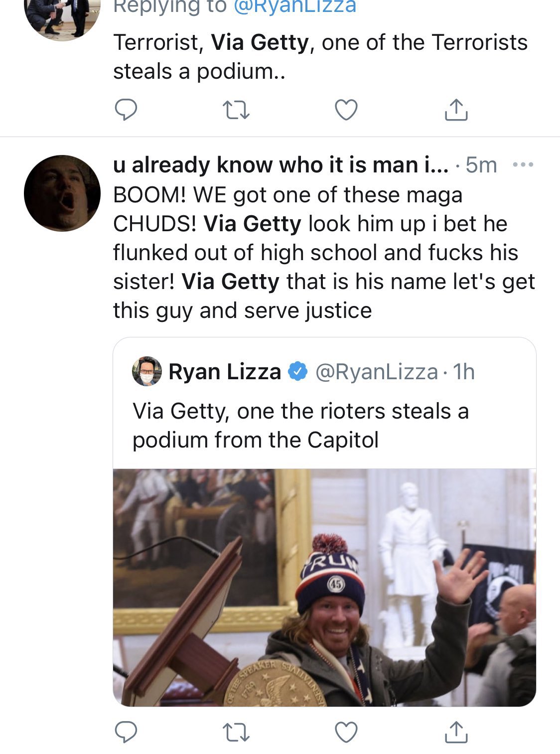Retweet the top "Terrorist, Via Getty" tweet
Viewport: 560px width, 754px height.
click(236, 110)
